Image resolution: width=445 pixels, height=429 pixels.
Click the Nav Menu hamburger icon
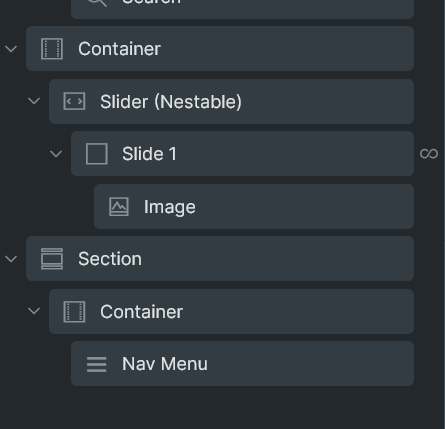(97, 364)
